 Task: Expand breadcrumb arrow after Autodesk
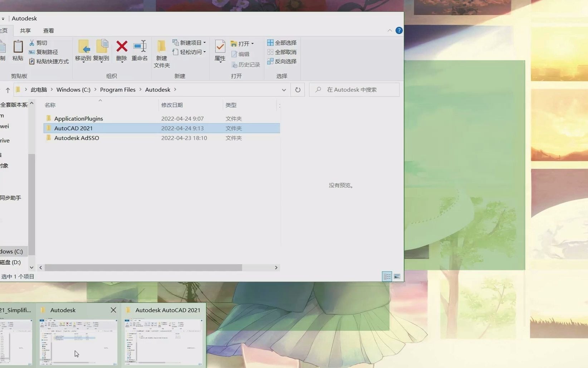[175, 89]
